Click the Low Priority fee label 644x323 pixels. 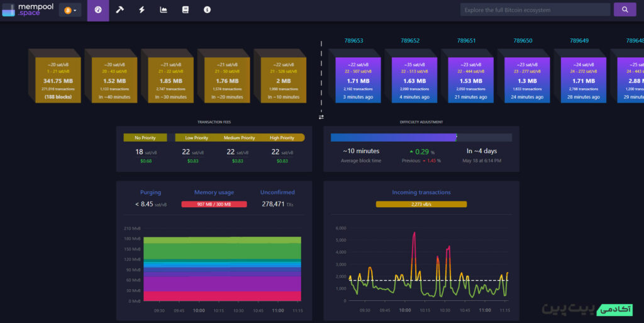click(x=196, y=138)
